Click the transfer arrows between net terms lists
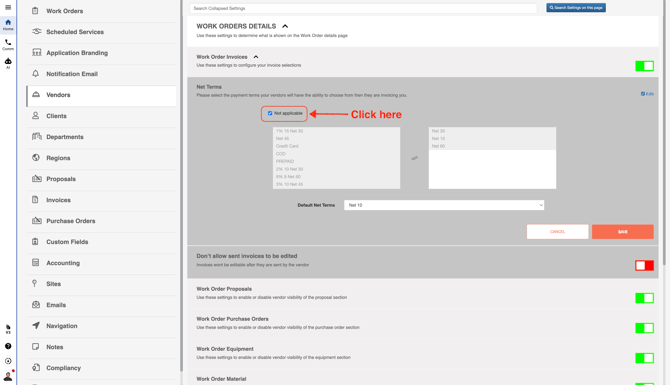 click(414, 158)
